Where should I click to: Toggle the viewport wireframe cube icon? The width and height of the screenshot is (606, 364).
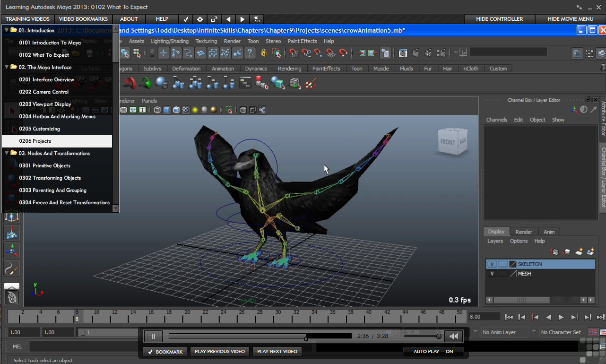click(157, 110)
